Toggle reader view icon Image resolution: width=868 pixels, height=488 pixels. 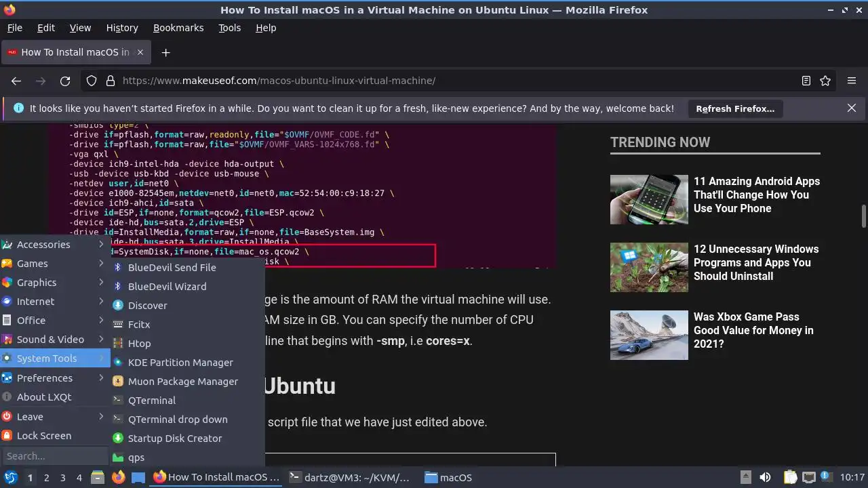point(806,81)
